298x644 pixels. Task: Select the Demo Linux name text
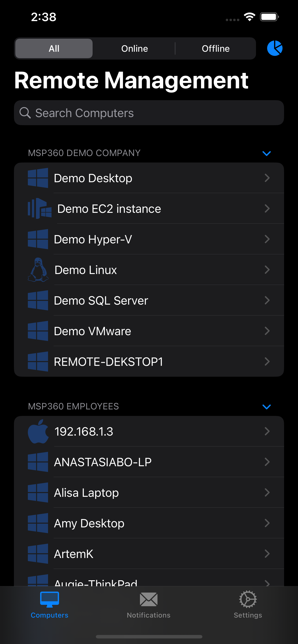pyautogui.click(x=86, y=270)
